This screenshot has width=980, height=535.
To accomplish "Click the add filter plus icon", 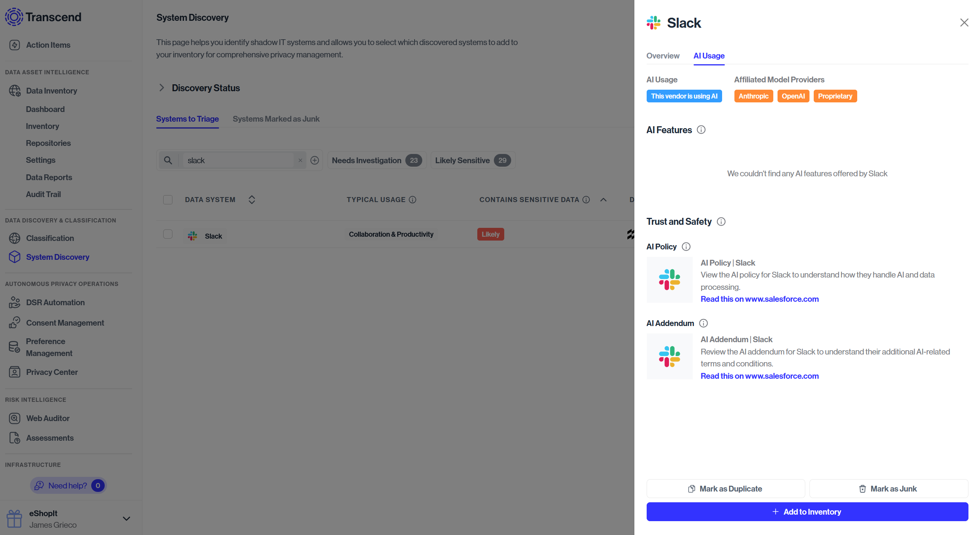I will click(315, 160).
